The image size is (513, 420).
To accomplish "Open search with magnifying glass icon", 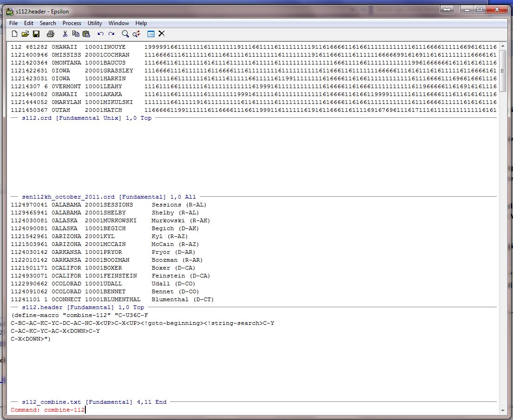I will (x=125, y=34).
